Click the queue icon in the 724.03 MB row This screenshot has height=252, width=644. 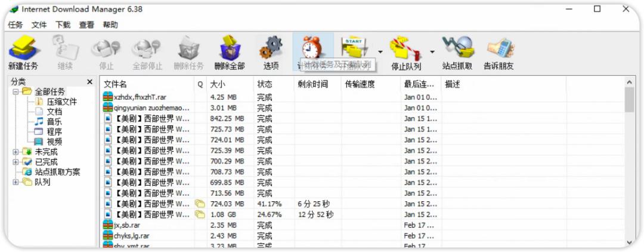pyautogui.click(x=200, y=204)
